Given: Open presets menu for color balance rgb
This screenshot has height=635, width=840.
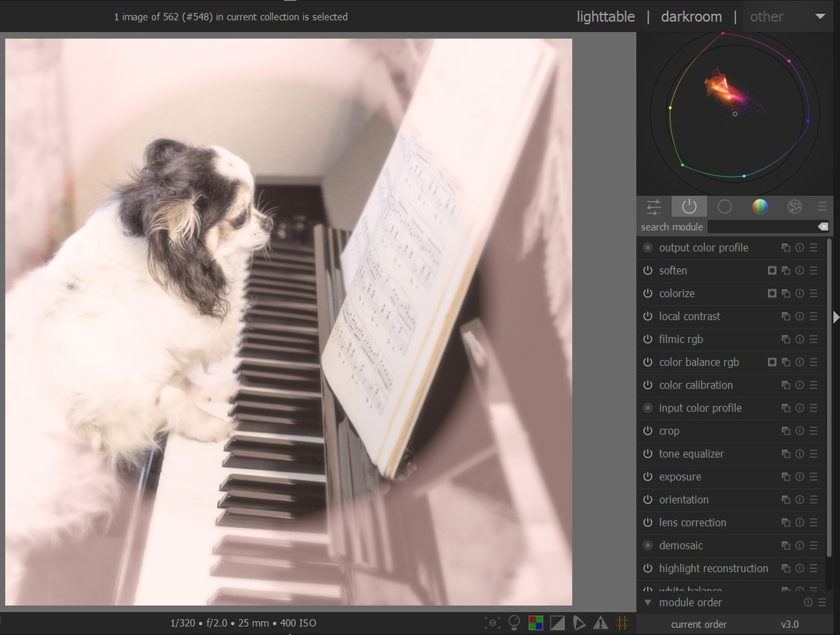Looking at the screenshot, I should 813,362.
